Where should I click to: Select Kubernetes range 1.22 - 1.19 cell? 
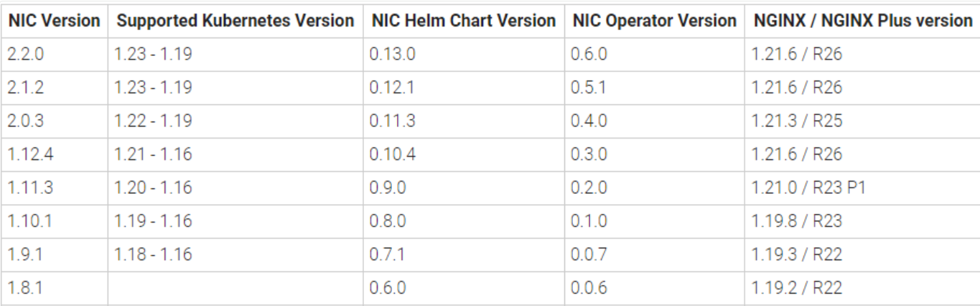pyautogui.click(x=153, y=121)
